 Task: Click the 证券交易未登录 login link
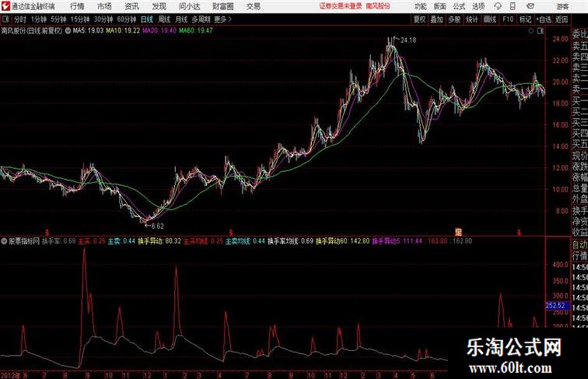pos(340,6)
